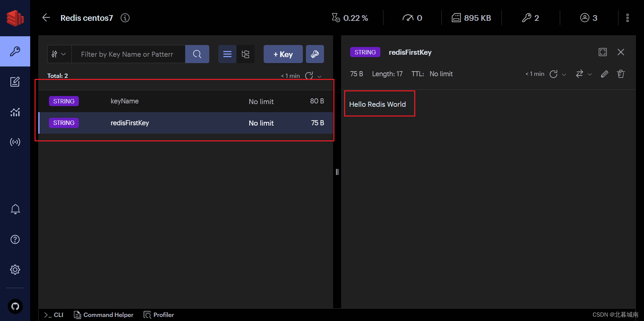
Task: Click the TTL No limit value in details
Action: point(441,74)
